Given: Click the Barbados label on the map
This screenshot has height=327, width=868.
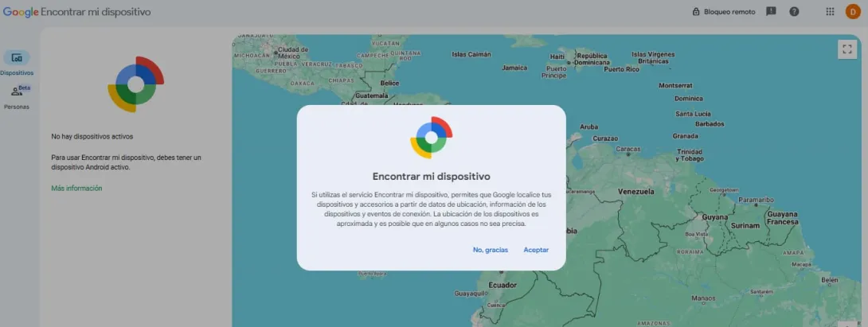Looking at the screenshot, I should [709, 124].
